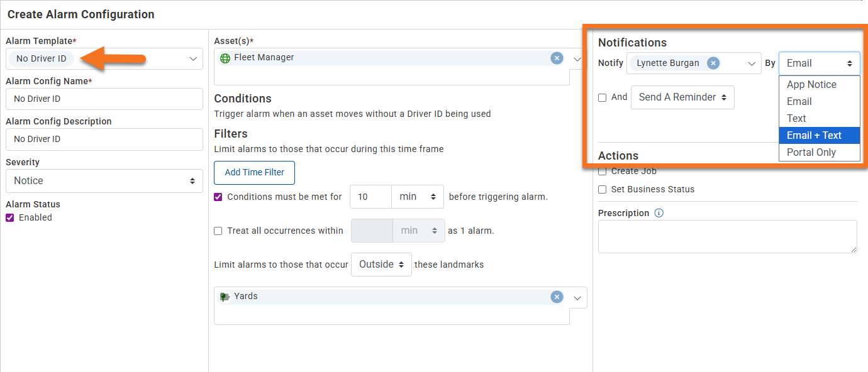Remove Lynette Burgan from Notify field

click(713, 63)
